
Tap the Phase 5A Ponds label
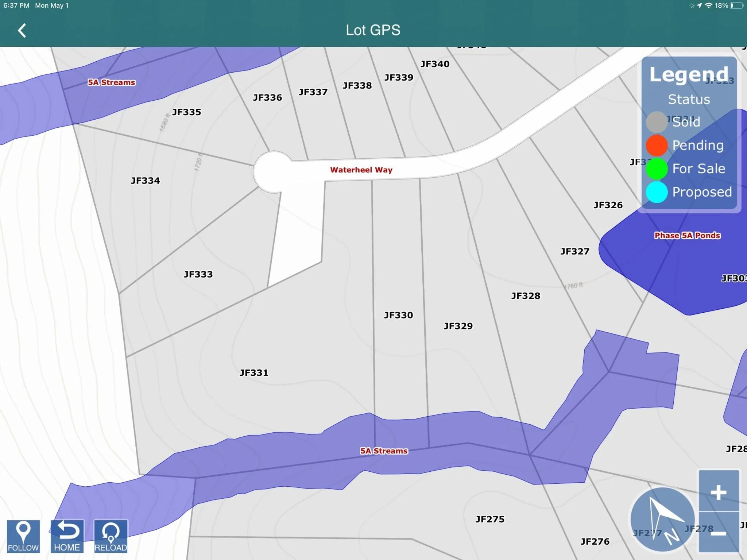(687, 235)
